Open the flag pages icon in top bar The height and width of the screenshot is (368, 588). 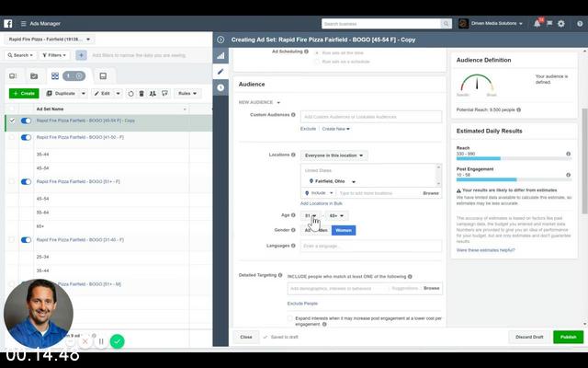pos(549,23)
